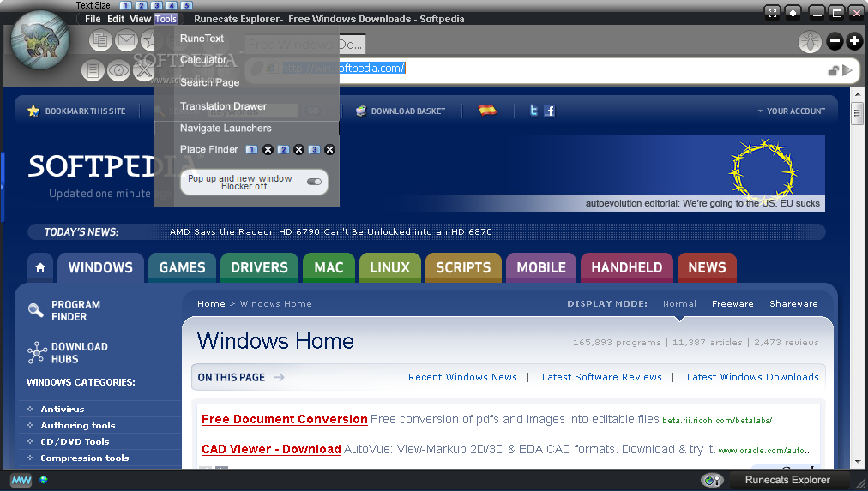Set text size to 5
Viewport: 868px width, 491px height.
(187, 5)
